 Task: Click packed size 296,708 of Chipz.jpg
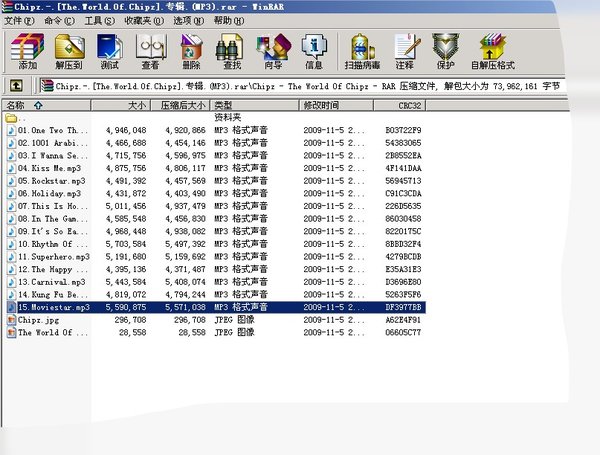click(190, 320)
